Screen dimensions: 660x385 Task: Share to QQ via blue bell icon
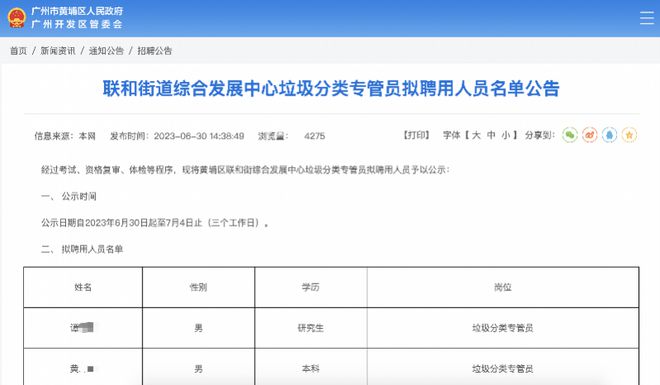click(609, 135)
